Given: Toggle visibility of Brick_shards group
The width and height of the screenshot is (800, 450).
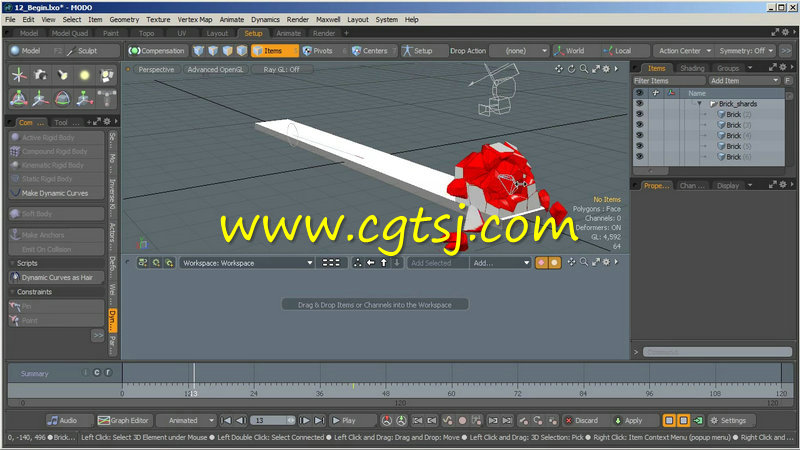Looking at the screenshot, I should [x=639, y=104].
